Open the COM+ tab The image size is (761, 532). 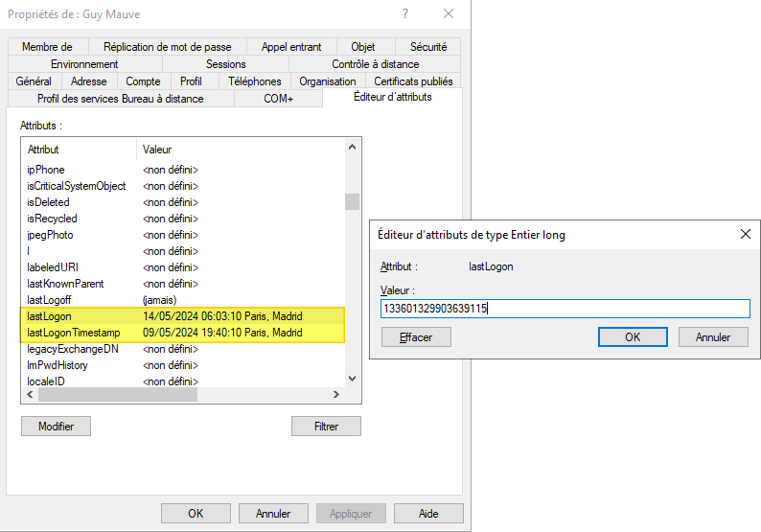point(279,99)
